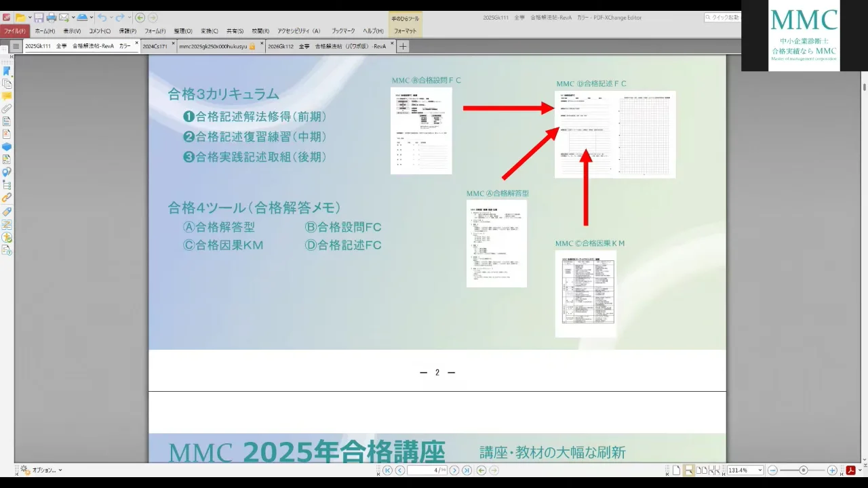Zoom in with the plus button
The width and height of the screenshot is (868, 488).
point(832,470)
